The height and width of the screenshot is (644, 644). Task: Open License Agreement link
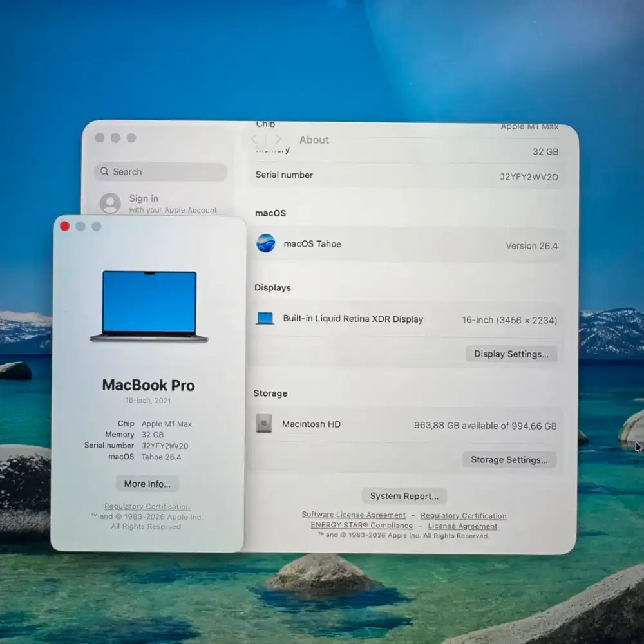click(462, 526)
